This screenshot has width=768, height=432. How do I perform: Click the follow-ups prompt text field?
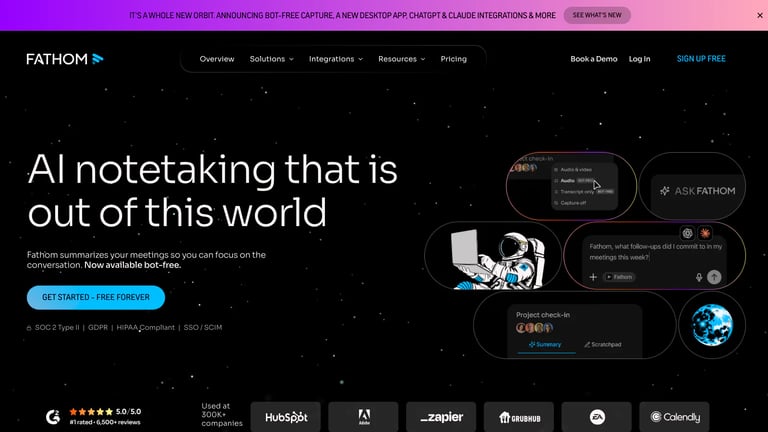pyautogui.click(x=655, y=252)
